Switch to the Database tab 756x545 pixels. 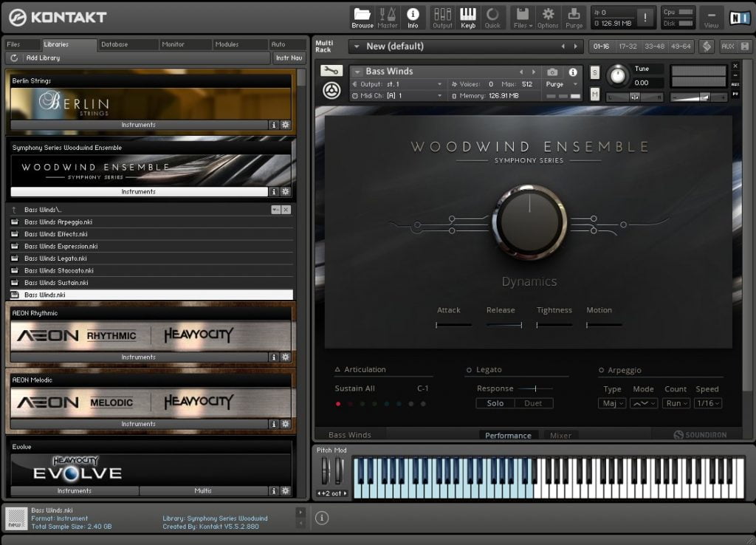(x=128, y=44)
